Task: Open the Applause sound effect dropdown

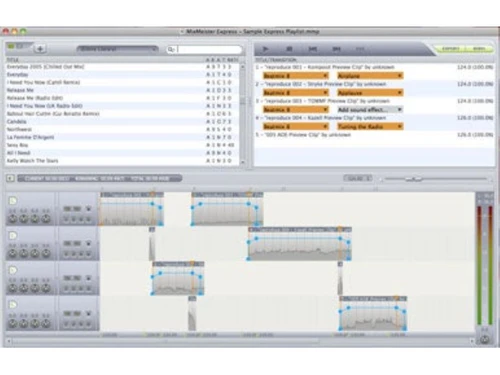Action: 370,93
